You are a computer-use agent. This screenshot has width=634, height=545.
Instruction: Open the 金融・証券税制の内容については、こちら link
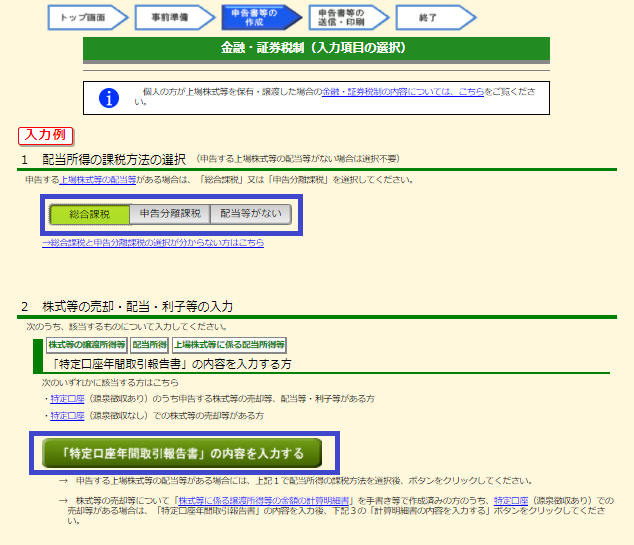point(402,91)
